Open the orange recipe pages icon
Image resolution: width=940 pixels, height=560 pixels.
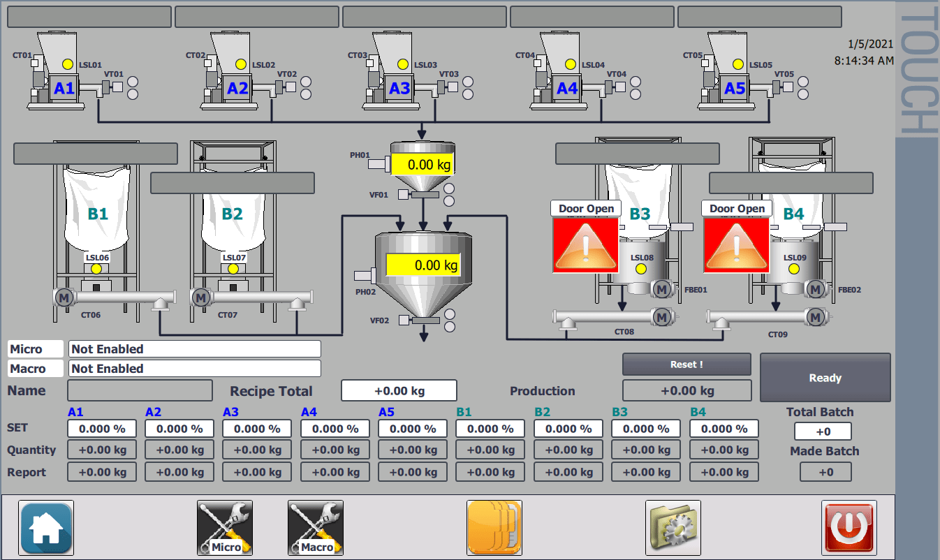coord(494,528)
